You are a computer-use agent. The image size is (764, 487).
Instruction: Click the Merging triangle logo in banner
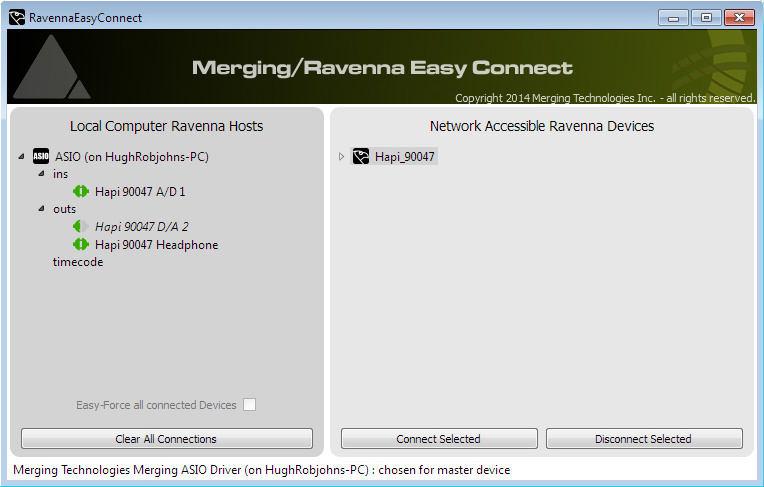point(52,68)
